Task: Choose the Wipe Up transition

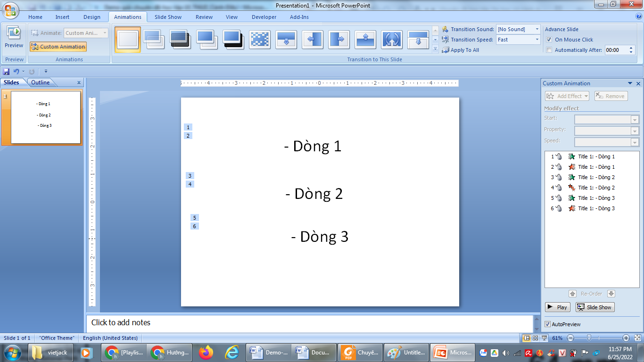Action: [365, 40]
